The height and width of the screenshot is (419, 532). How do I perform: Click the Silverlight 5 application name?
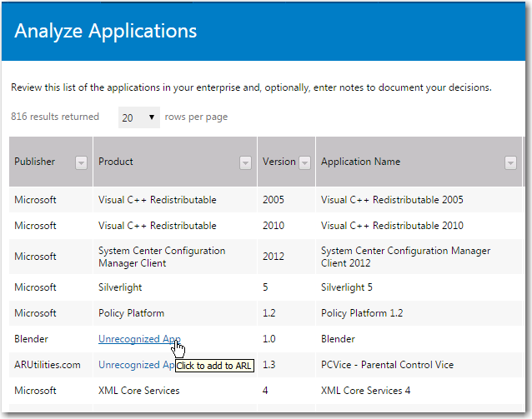pos(347,287)
